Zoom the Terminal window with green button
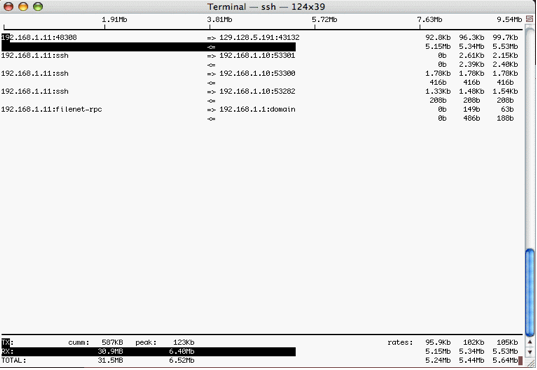Image resolution: width=537 pixels, height=370 pixels. point(38,7)
